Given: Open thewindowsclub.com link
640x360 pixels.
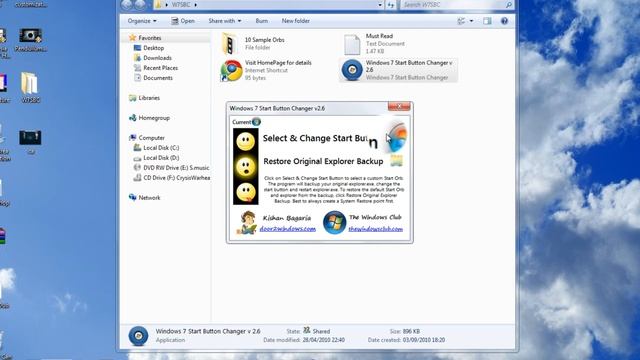Looking at the screenshot, I should [x=376, y=229].
